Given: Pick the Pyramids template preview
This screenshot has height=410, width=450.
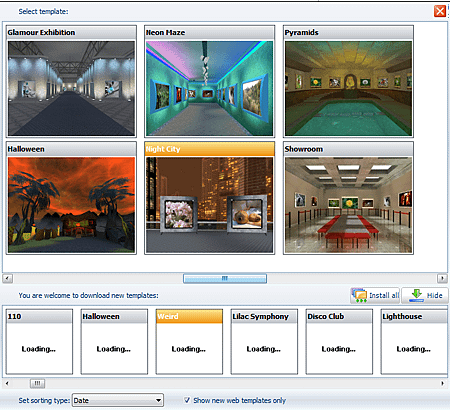Looking at the screenshot, I should coord(348,88).
